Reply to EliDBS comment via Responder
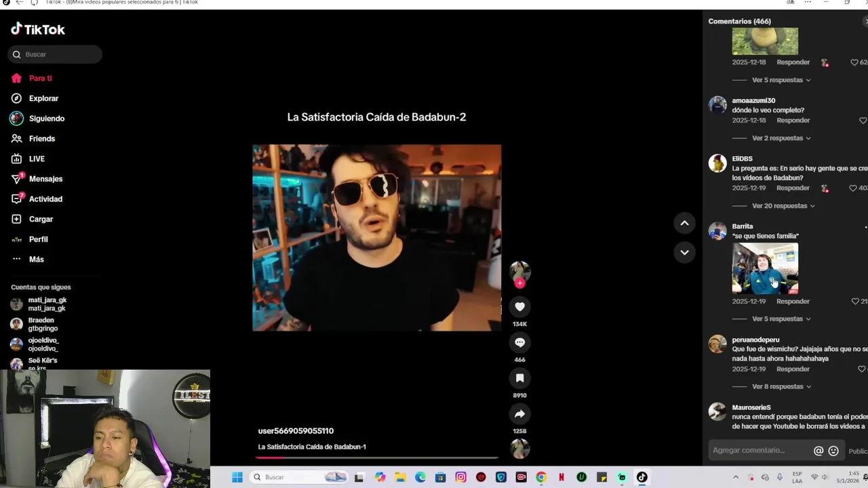868x488 pixels. [x=793, y=188]
